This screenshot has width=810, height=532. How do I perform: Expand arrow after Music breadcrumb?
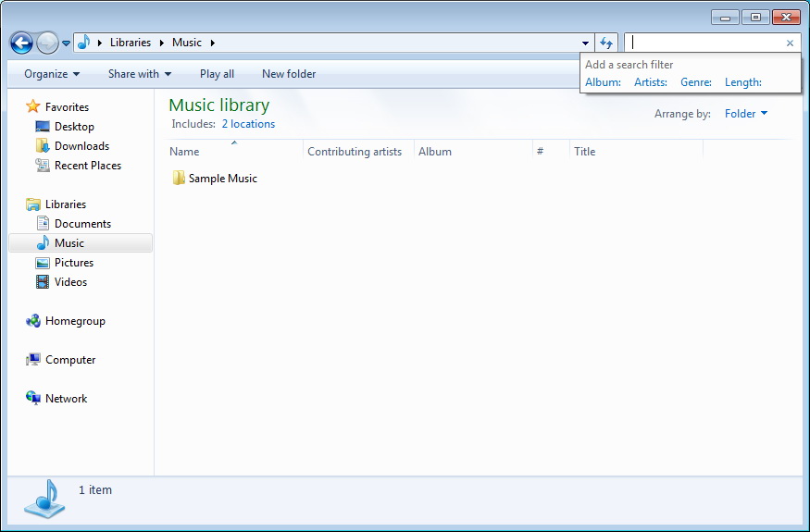coord(212,43)
